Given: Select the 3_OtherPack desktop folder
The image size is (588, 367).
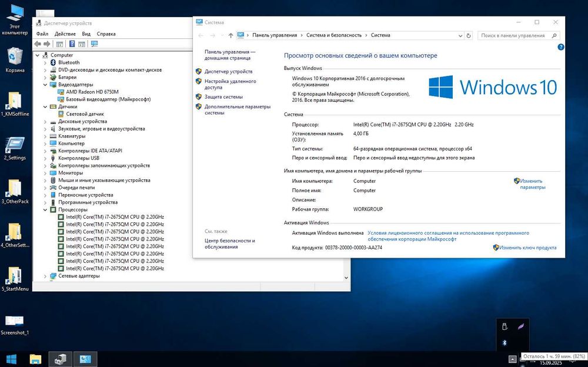Looking at the screenshot, I should point(15,191).
